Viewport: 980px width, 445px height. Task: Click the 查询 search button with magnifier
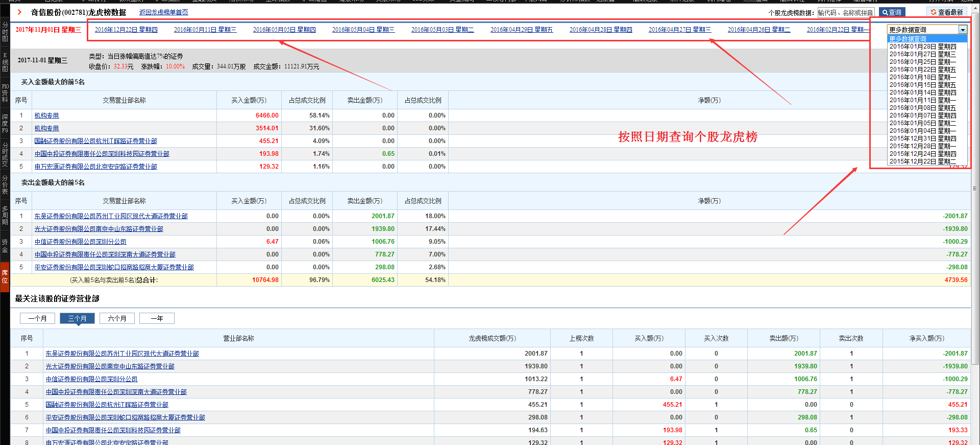tap(892, 12)
